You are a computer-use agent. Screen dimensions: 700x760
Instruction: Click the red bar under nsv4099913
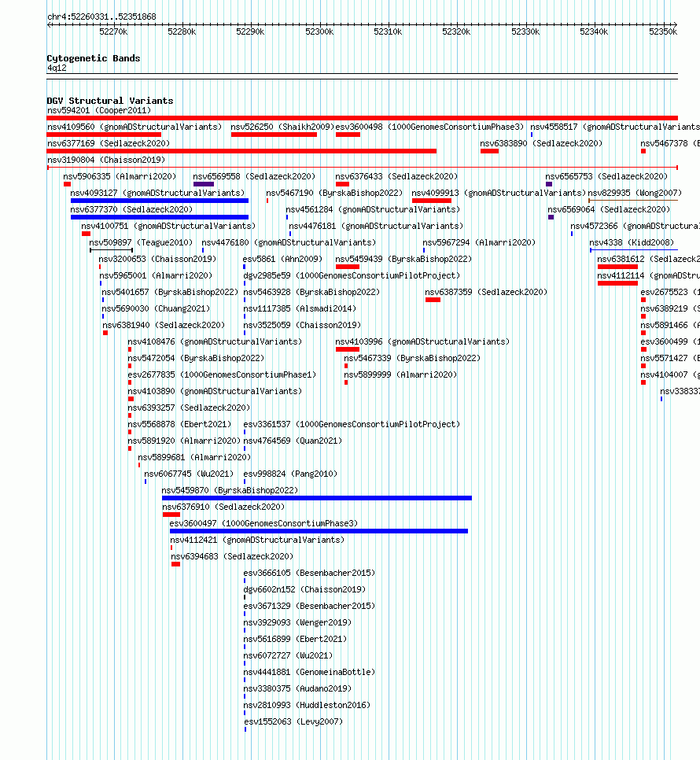[x=432, y=200]
